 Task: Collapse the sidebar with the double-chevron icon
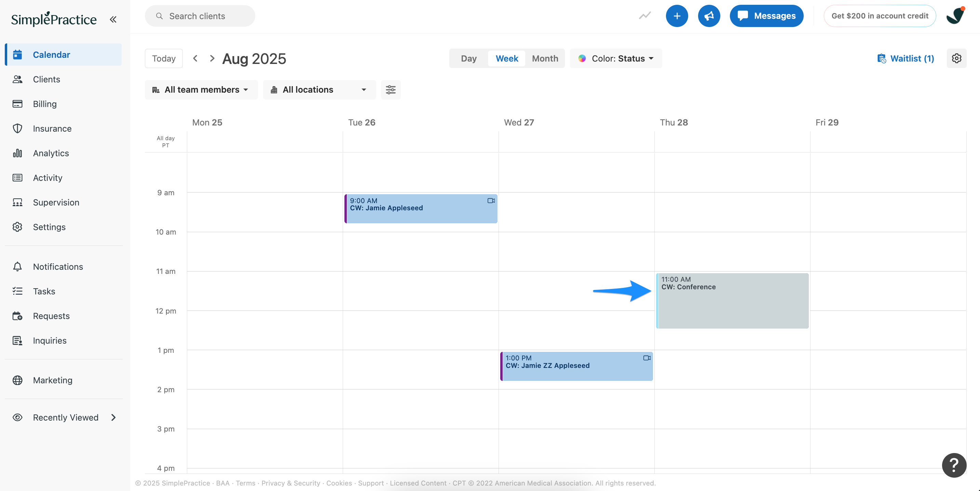pyautogui.click(x=113, y=19)
